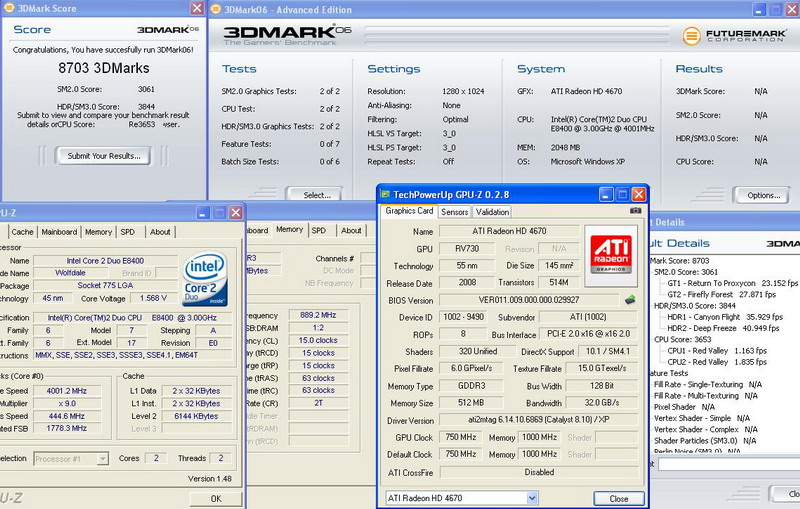This screenshot has width=800, height=509.
Task: Open About tab in CPU-Z processor window
Action: 160,232
